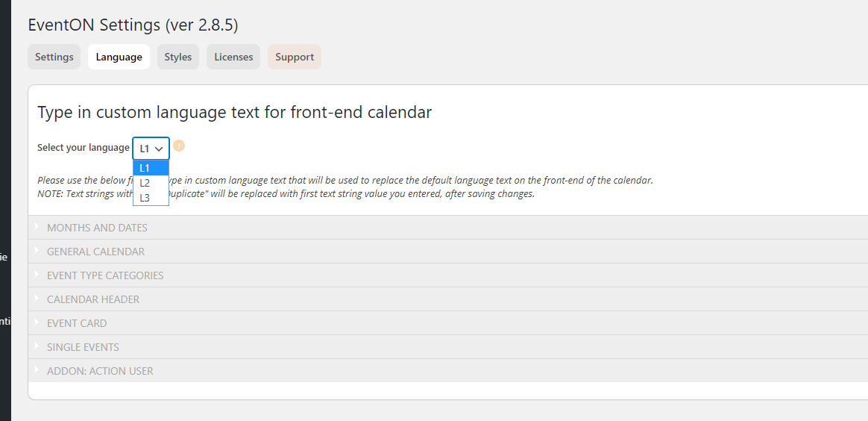Click the EVENT CARD section title
Viewport: 868px width, 421px height.
click(x=77, y=323)
